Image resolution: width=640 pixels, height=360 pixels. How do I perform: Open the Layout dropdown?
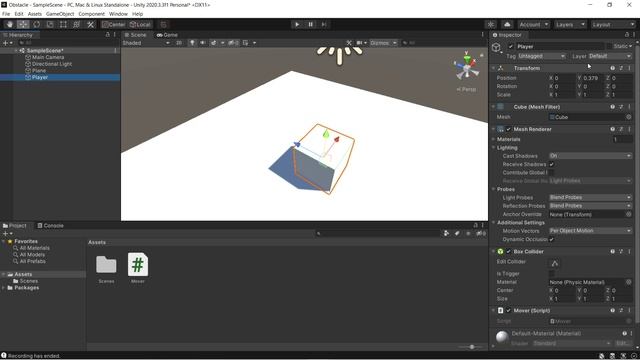click(613, 24)
